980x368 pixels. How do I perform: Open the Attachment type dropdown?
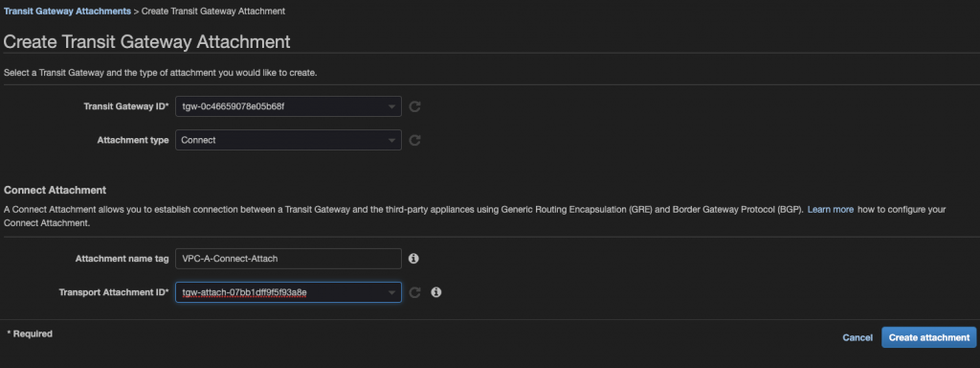(288, 140)
